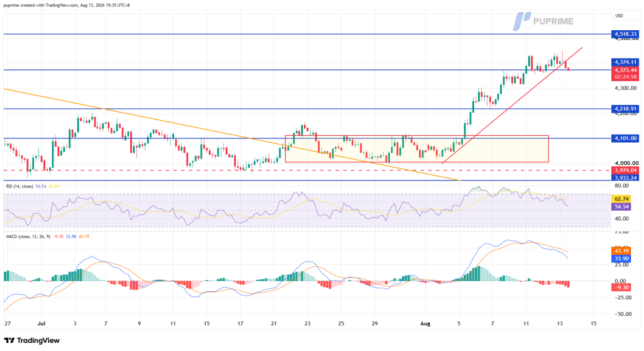Click the red 3,974.04 price label
The image size is (644, 351).
pyautogui.click(x=626, y=170)
